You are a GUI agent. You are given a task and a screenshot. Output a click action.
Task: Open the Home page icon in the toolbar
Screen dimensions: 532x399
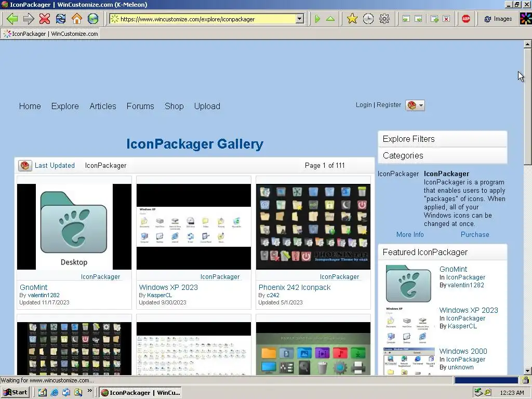coord(77,19)
